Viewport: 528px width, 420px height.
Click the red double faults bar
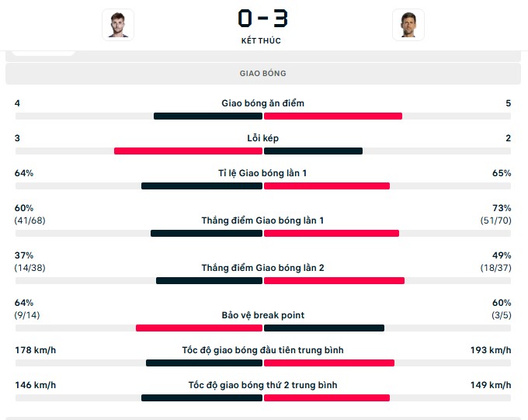(x=188, y=151)
